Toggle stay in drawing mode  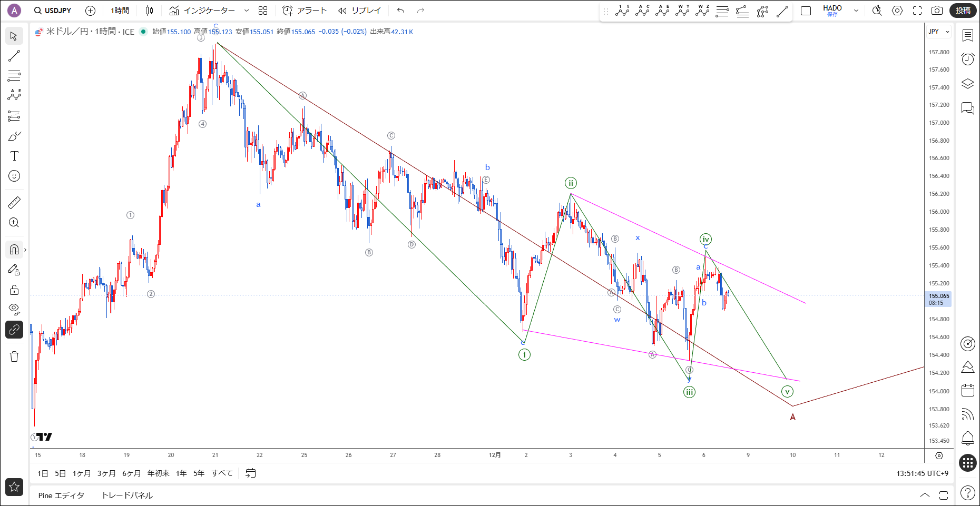pos(14,270)
